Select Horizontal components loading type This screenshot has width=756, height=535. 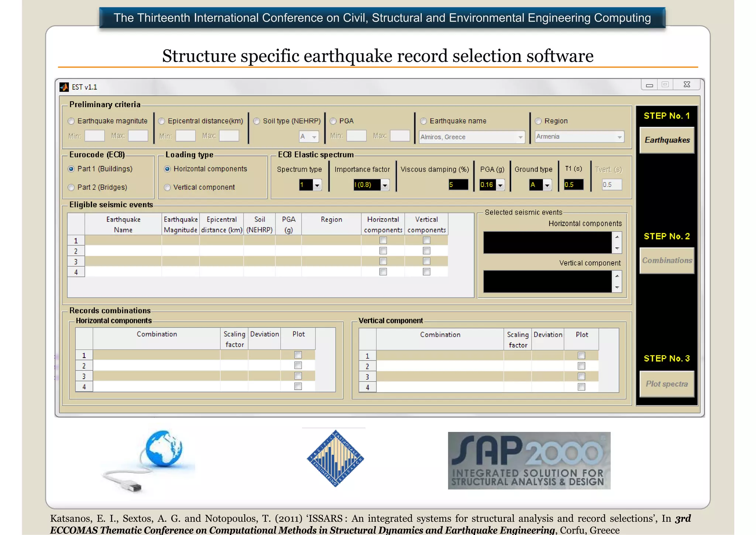click(x=167, y=169)
